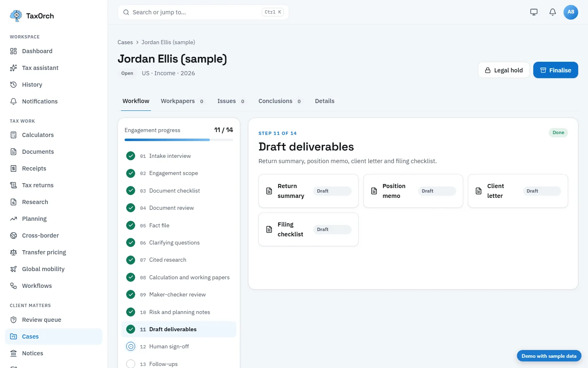Open the AB user avatar menu

[x=571, y=12]
